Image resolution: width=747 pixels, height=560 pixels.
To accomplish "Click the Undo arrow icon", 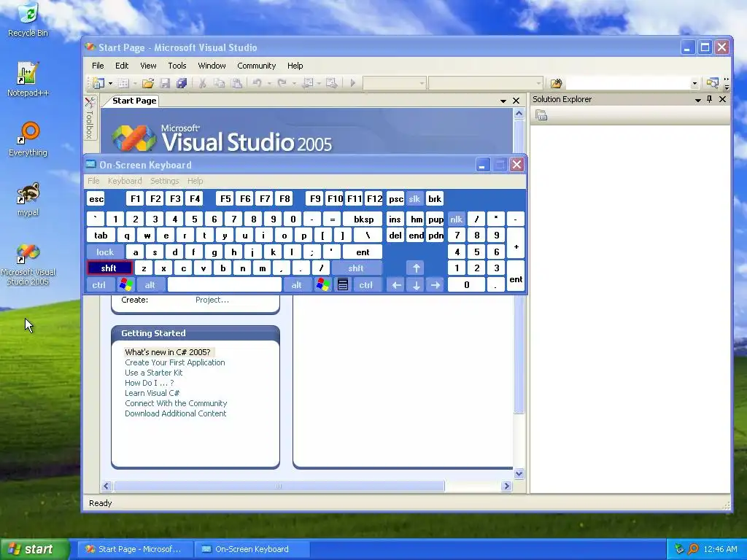I will click(258, 83).
